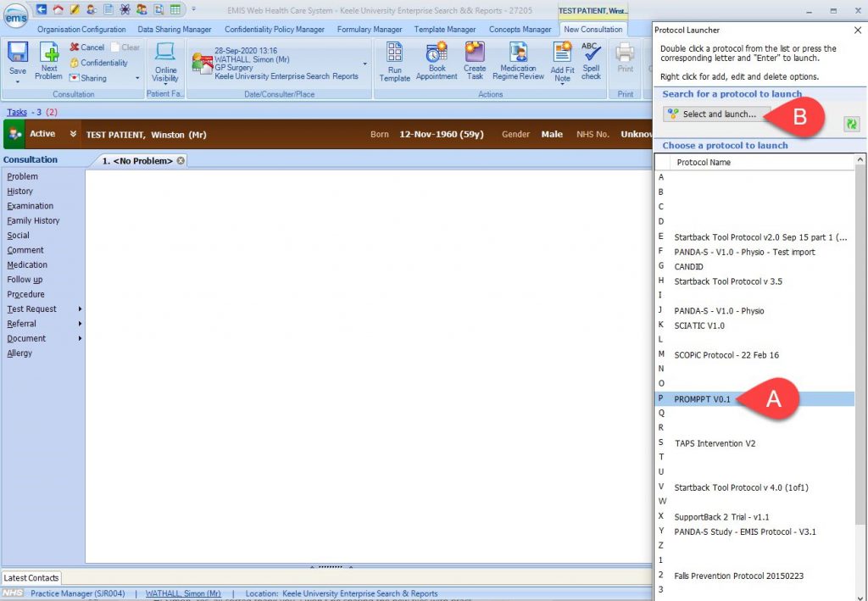The image size is (868, 601).
Task: Run Template from the ribbon
Action: pos(395,62)
